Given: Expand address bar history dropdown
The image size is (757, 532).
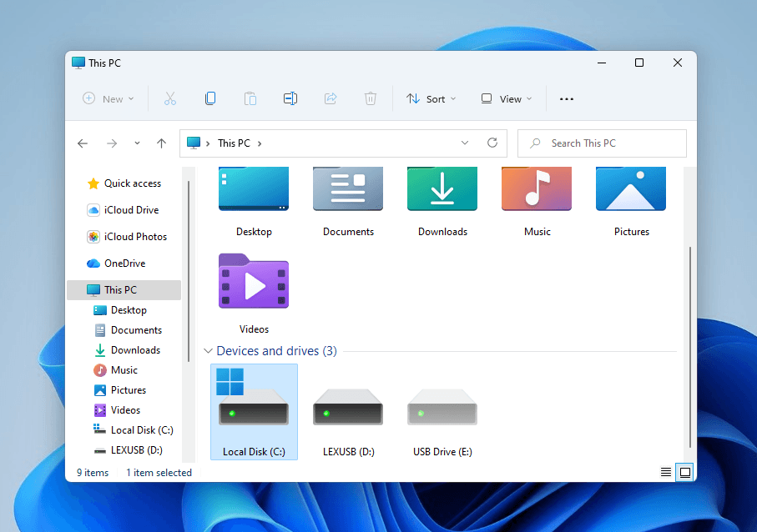Looking at the screenshot, I should click(464, 143).
